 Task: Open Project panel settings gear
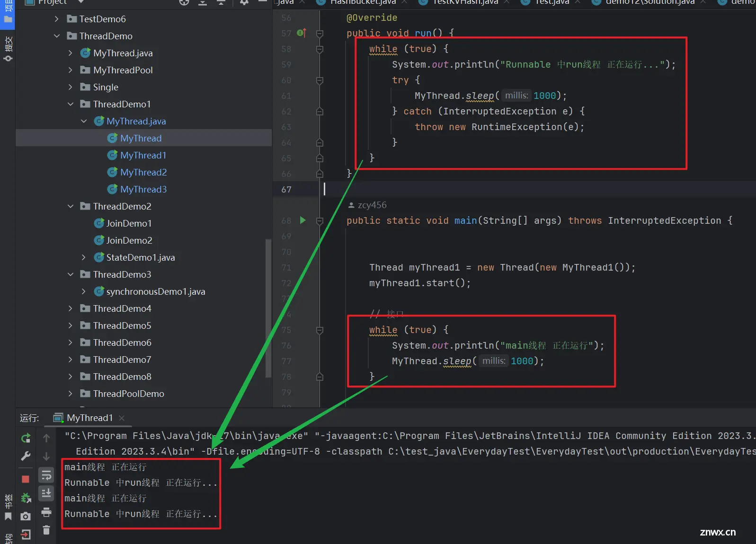point(244,2)
